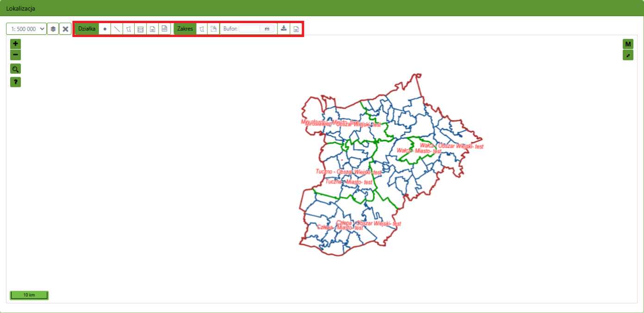Click the Działka button
The width and height of the screenshot is (644, 313).
pos(87,29)
